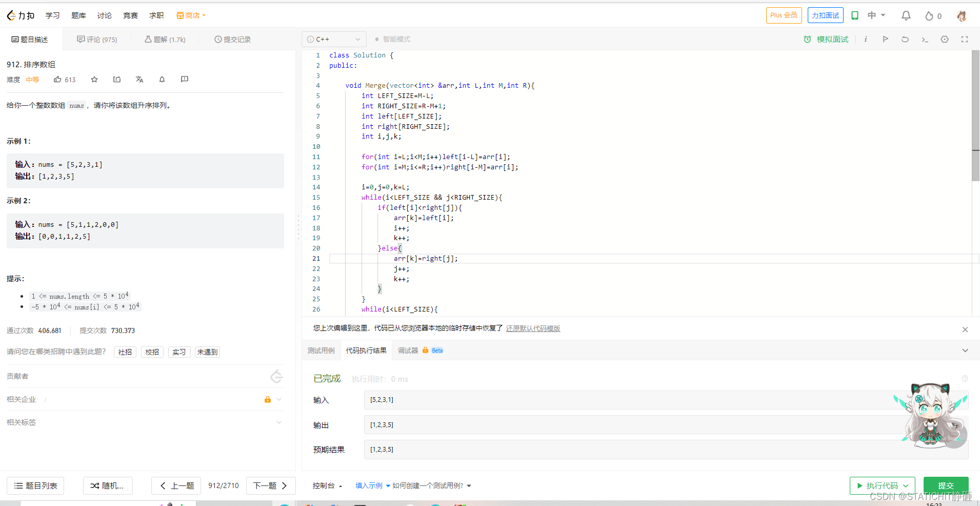Click the Plus 会员 button
This screenshot has height=506, width=980.
(x=784, y=15)
